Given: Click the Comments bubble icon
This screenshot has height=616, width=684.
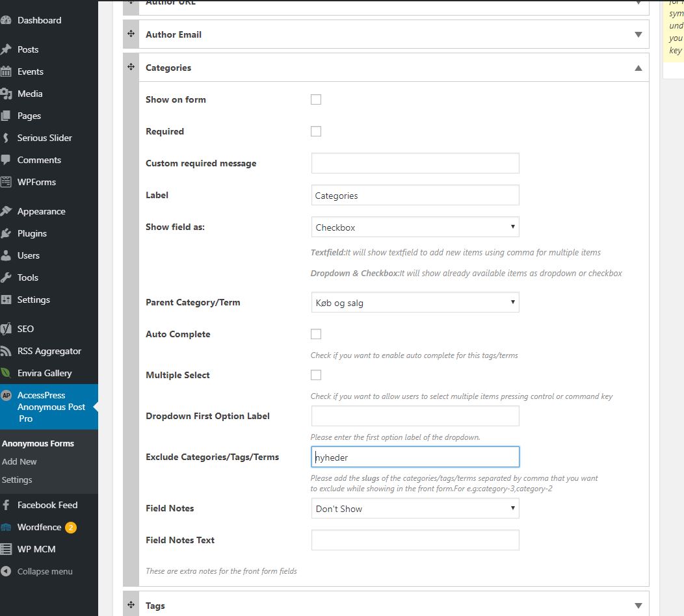Looking at the screenshot, I should pyautogui.click(x=6, y=160).
